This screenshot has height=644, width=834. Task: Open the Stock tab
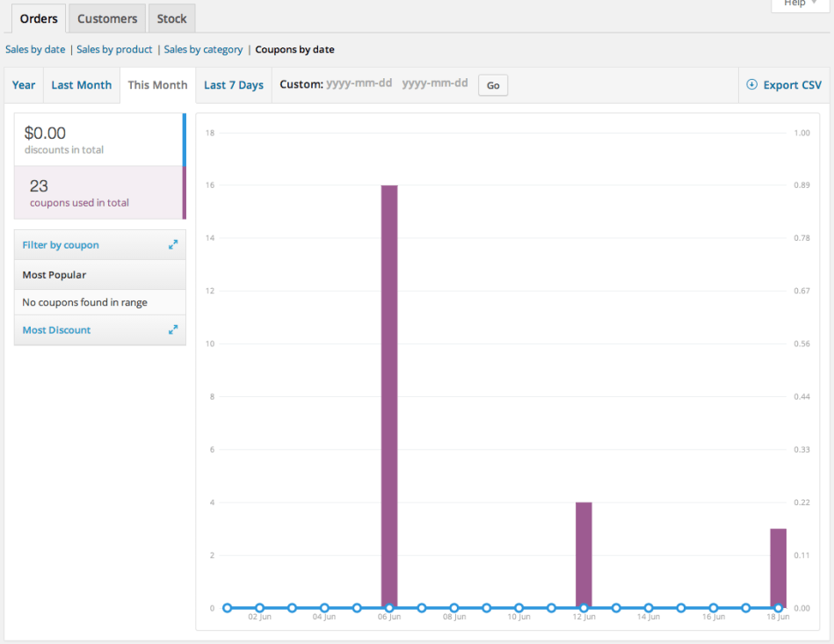(171, 18)
